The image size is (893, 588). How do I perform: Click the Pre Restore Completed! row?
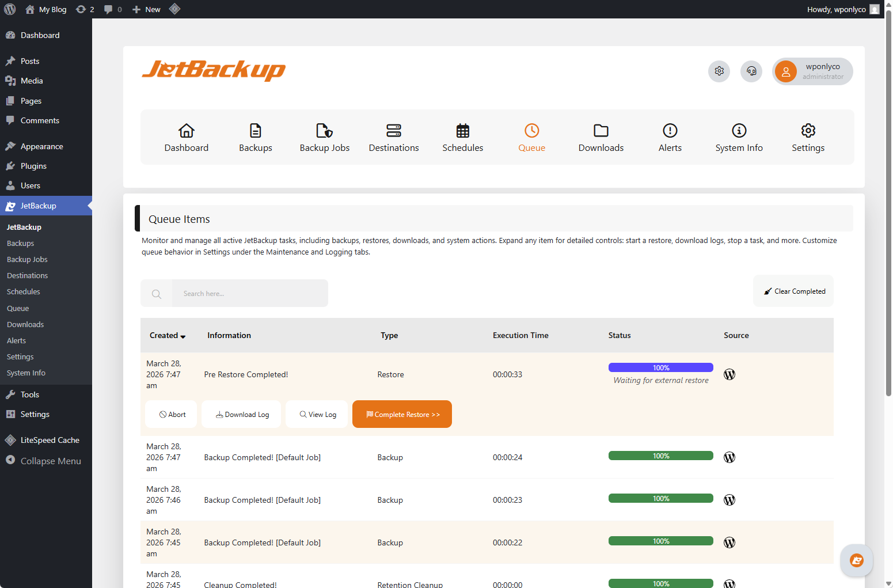pos(487,374)
